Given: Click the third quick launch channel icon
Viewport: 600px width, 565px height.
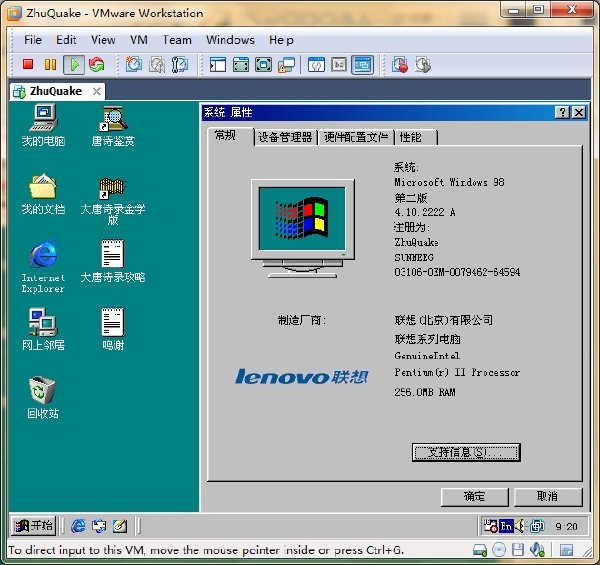Looking at the screenshot, I should [120, 526].
